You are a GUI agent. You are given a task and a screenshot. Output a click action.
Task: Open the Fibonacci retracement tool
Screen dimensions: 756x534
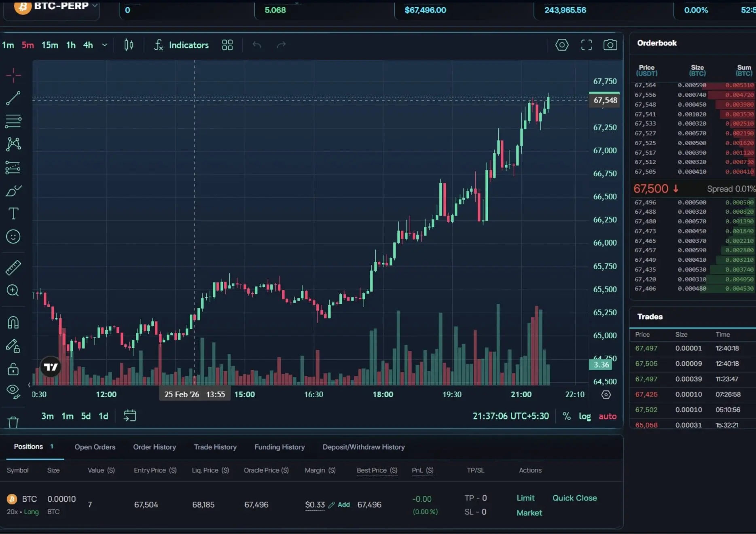(13, 121)
